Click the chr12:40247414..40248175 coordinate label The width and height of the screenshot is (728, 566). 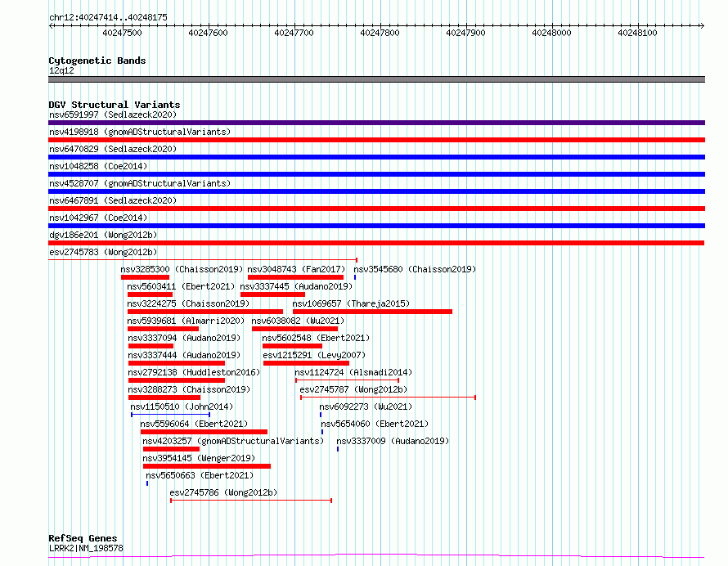click(108, 18)
